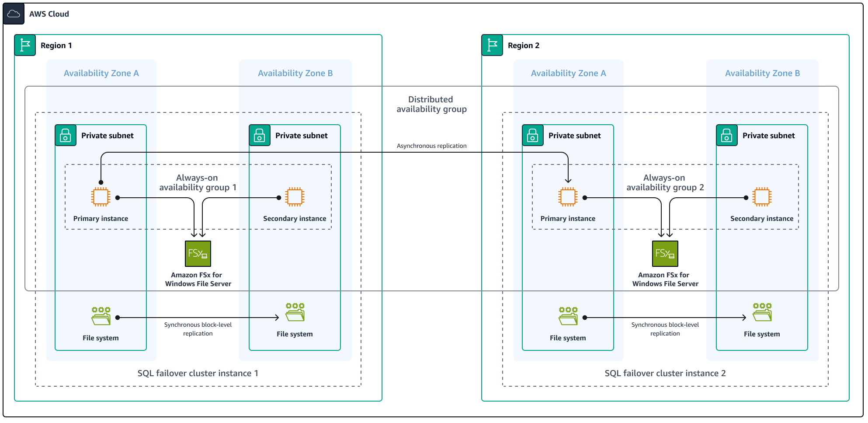Click the Amazon FSx icon in Region 2
868x423 pixels.
click(665, 253)
